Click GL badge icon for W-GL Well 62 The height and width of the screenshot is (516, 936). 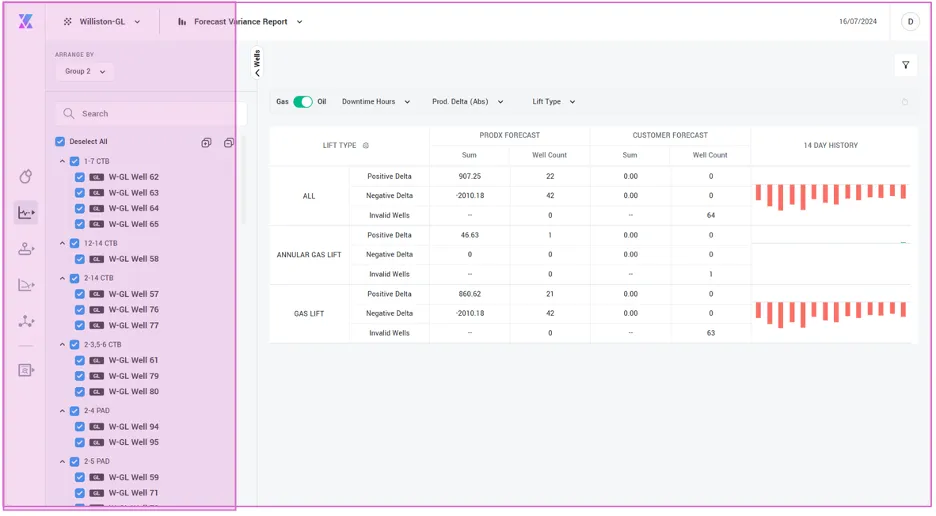tap(97, 177)
